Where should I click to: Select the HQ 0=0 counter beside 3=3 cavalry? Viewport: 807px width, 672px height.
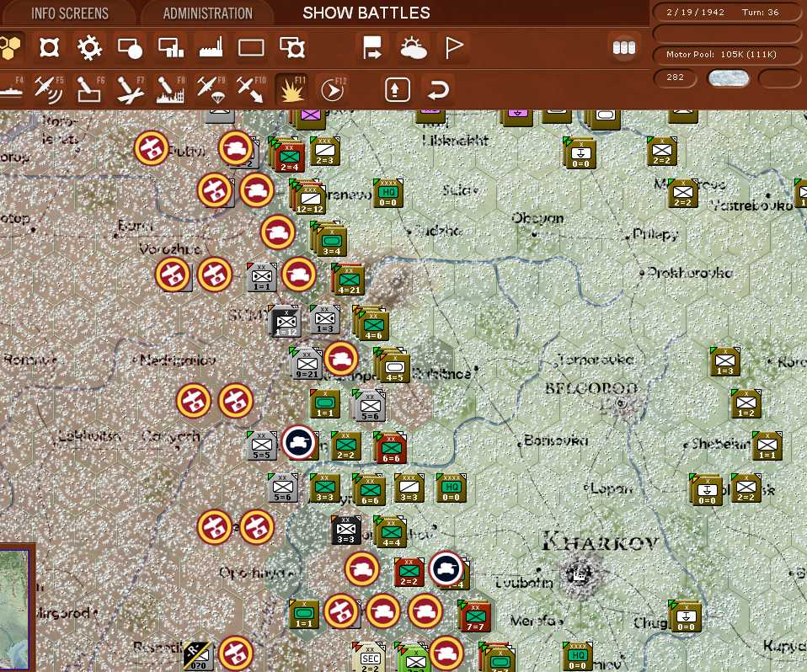click(x=452, y=488)
